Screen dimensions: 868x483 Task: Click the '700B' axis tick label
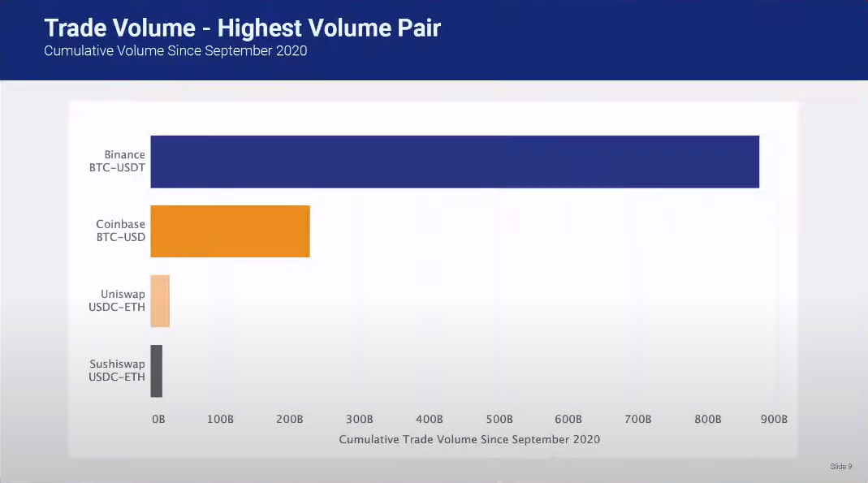coord(638,420)
